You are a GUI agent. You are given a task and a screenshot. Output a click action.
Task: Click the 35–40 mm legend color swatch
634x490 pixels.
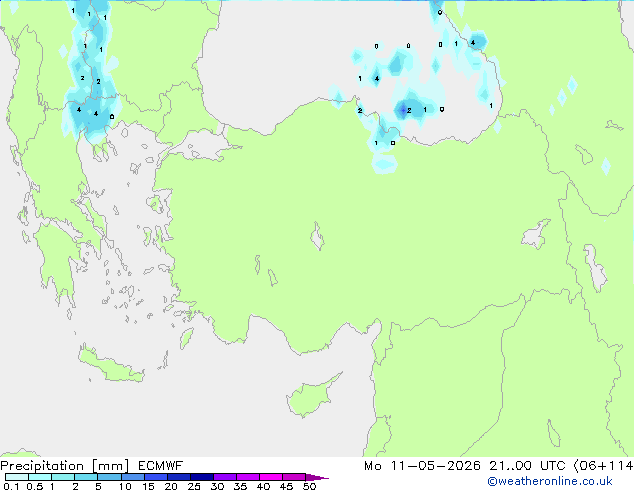(x=248, y=477)
